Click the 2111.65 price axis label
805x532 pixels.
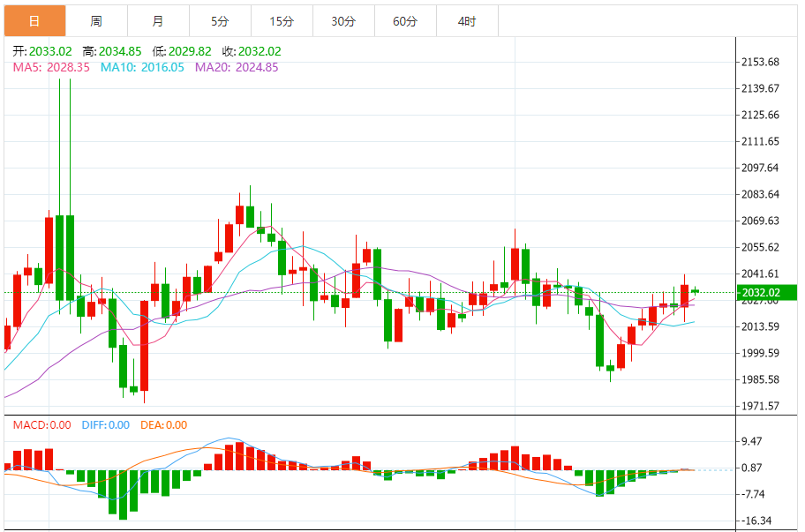760,141
